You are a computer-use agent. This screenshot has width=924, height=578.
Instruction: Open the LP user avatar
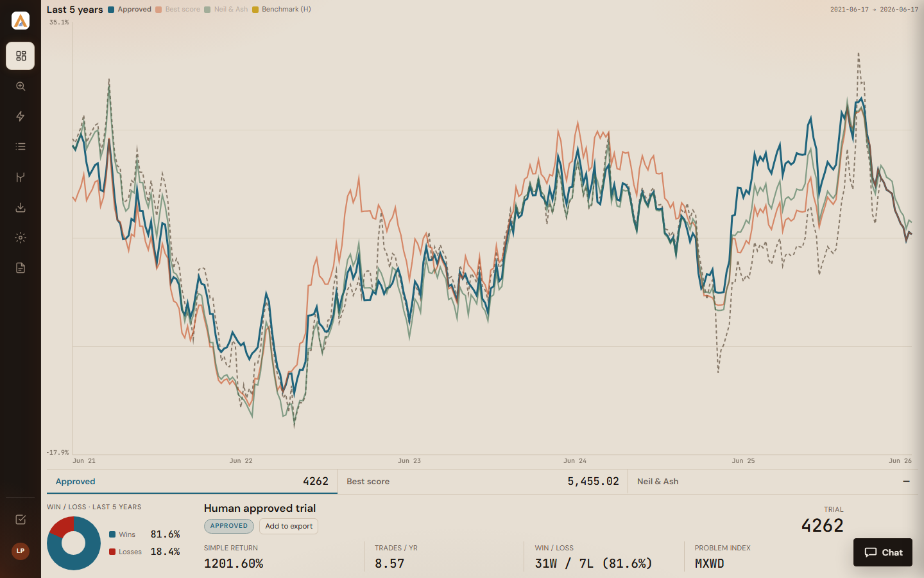21,551
